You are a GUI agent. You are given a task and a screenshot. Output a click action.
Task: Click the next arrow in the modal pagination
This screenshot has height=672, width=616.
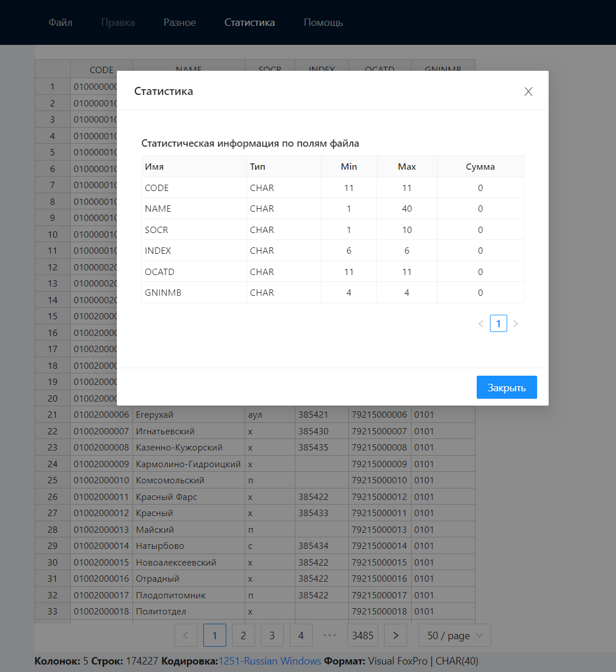point(515,323)
